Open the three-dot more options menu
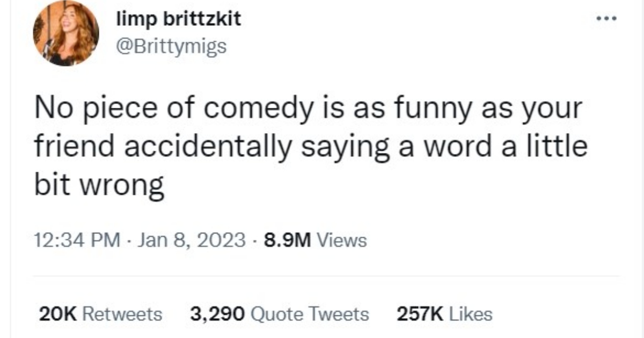Viewport: 644px width, 338px height. click(x=609, y=20)
